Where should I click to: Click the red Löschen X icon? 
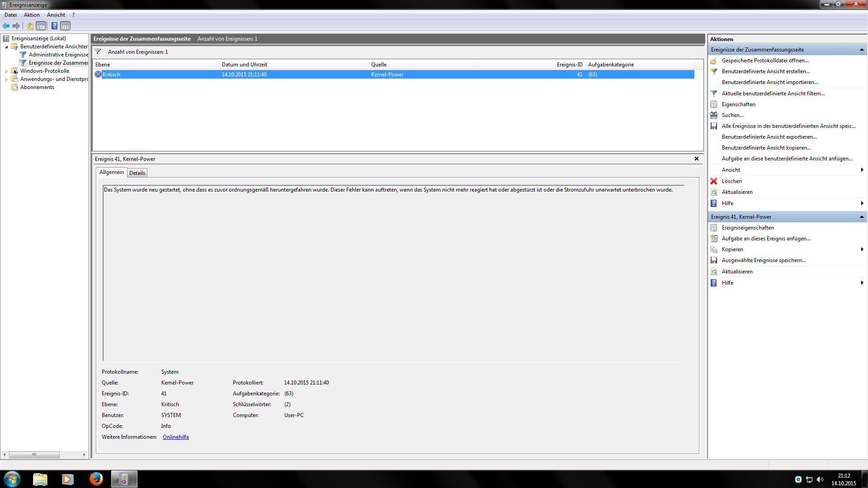(714, 181)
